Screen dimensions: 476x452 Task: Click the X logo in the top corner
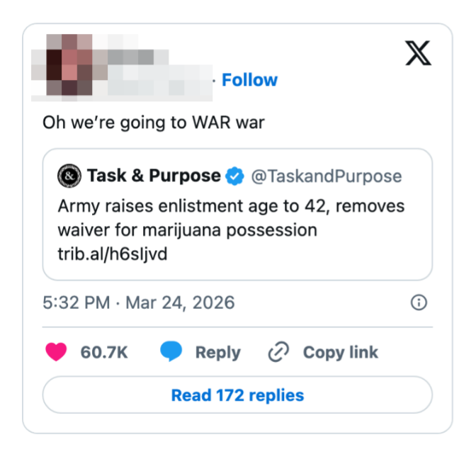pyautogui.click(x=418, y=53)
